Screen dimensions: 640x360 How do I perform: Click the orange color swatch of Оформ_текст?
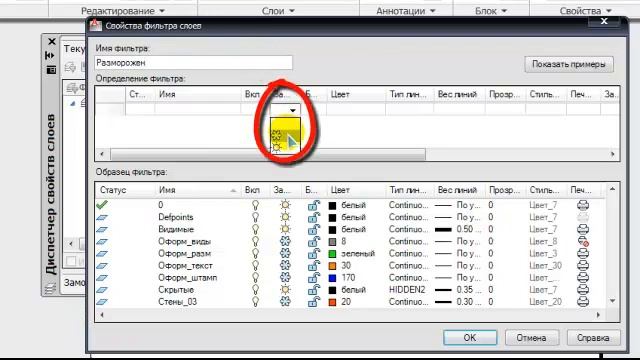332,266
